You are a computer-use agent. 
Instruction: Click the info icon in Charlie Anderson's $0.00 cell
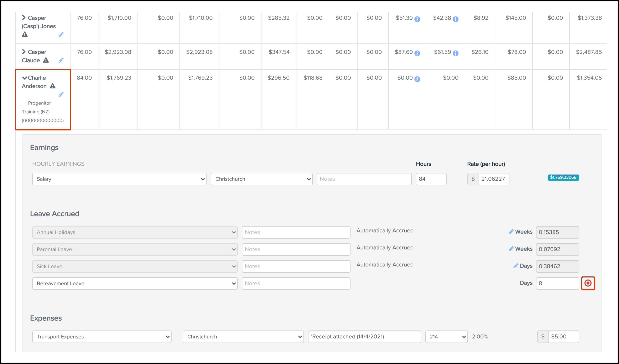417,79
